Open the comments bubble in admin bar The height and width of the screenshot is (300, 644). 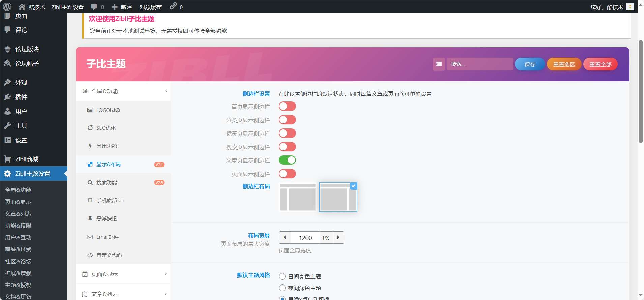[x=94, y=7]
